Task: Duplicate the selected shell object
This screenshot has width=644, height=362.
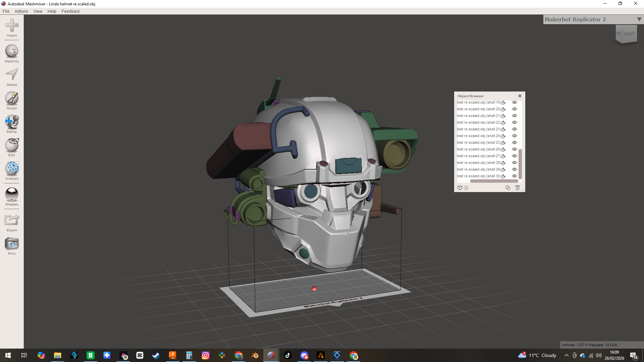Action: tap(508, 188)
